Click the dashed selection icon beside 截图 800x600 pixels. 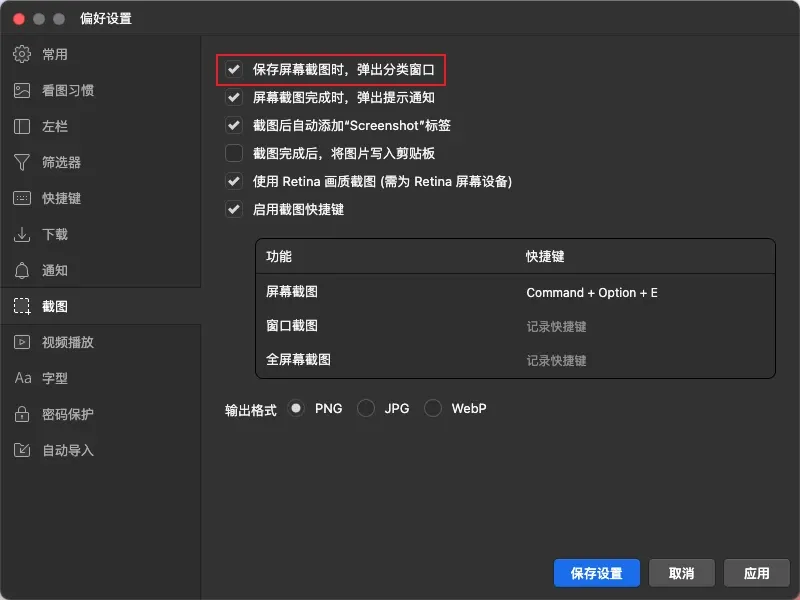pos(21,306)
